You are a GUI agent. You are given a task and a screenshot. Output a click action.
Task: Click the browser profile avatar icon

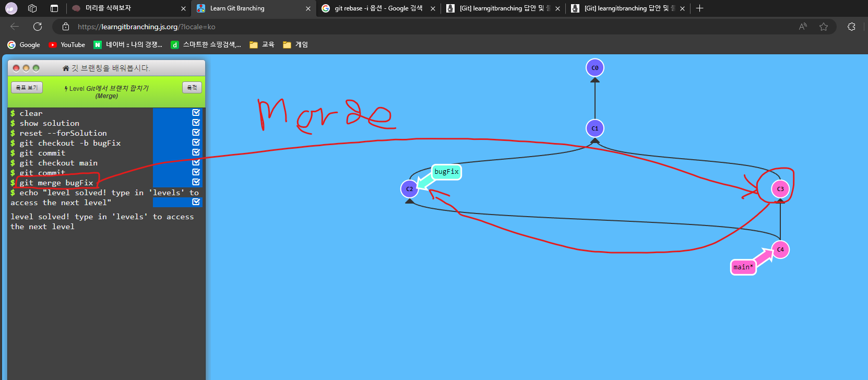[x=11, y=8]
